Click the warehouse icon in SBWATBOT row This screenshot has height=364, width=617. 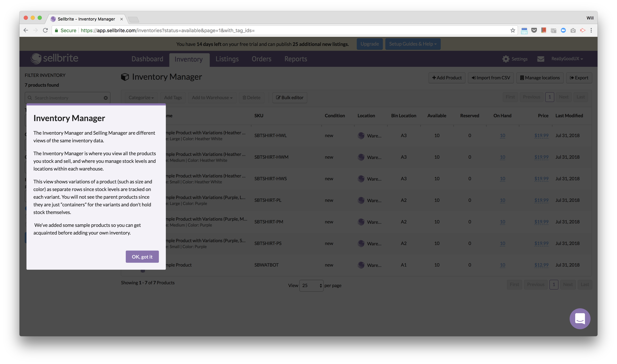361,265
